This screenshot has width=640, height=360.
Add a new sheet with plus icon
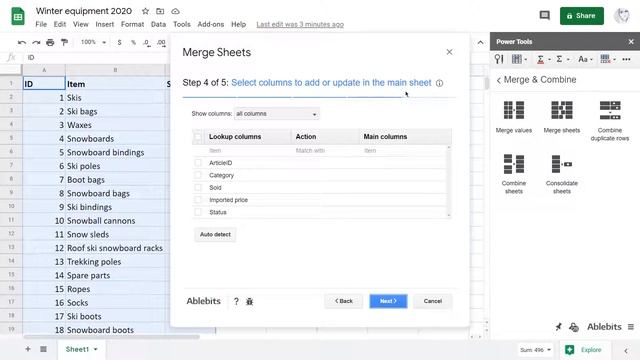point(28,349)
